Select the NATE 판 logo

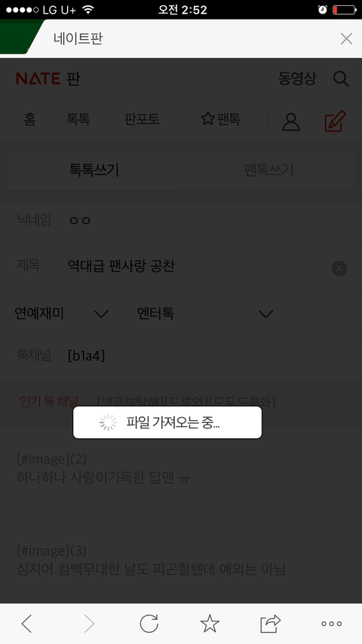[48, 78]
